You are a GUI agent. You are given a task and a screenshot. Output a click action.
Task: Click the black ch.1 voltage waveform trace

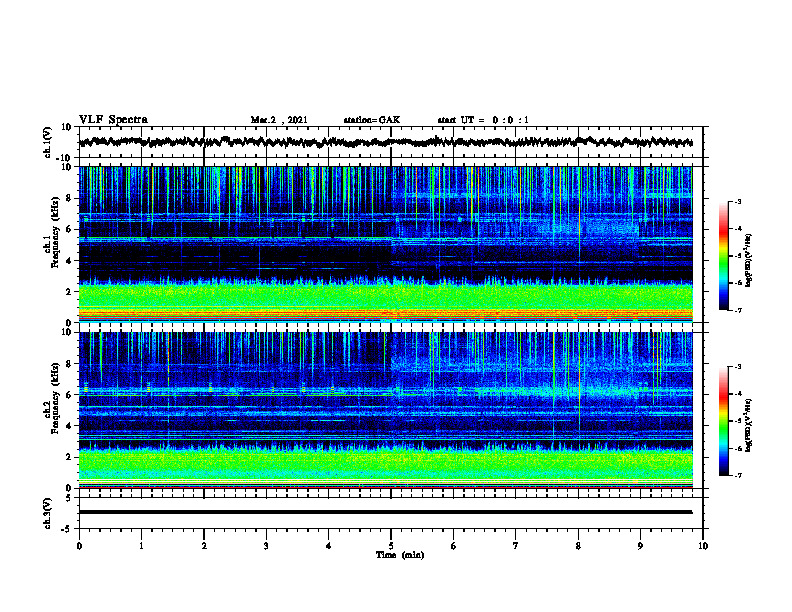[385, 142]
